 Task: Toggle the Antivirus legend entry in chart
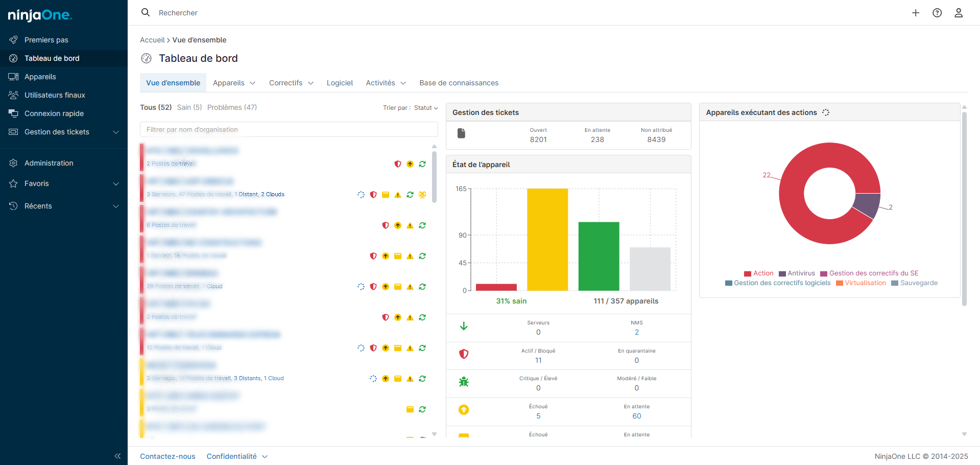pos(797,273)
